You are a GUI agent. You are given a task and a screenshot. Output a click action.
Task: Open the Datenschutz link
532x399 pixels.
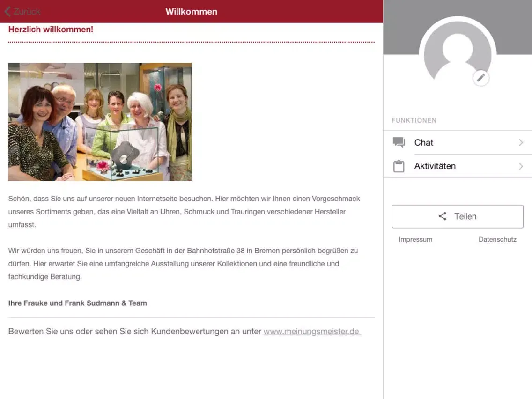click(497, 239)
